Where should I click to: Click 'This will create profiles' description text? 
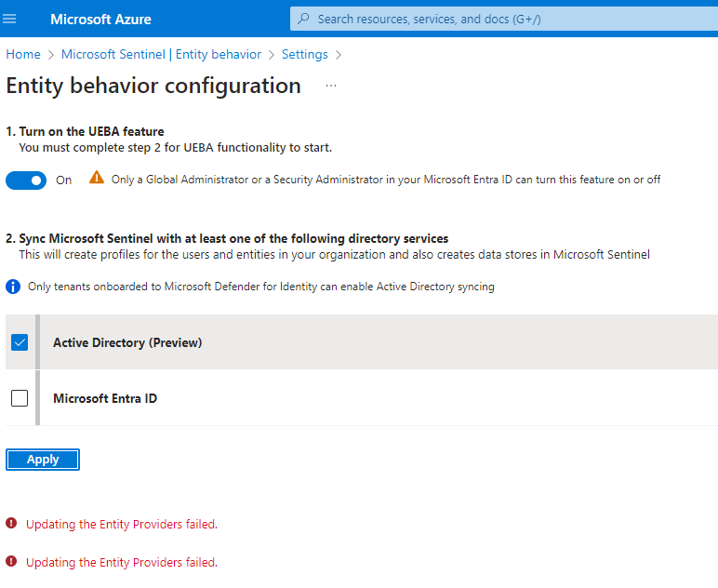[x=334, y=255]
